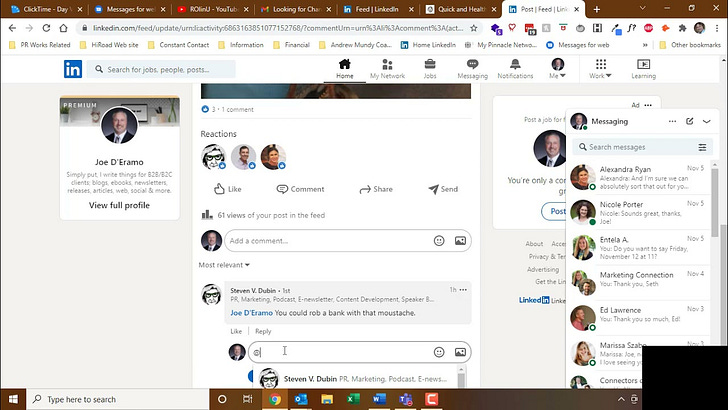Switch to Feed | LinkedIn tab
Image resolution: width=728 pixels, height=410 pixels.
pyautogui.click(x=379, y=9)
